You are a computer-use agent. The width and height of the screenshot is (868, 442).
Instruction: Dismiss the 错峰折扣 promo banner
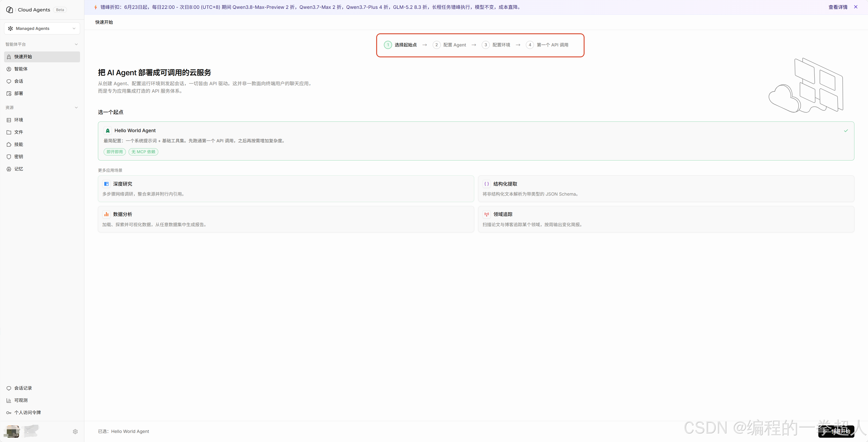pos(856,7)
